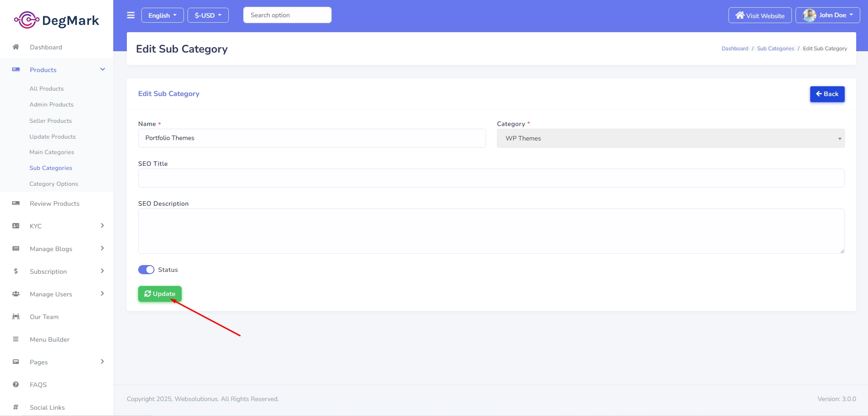868x416 pixels.
Task: Expand the Manage Blogs chevron
Action: click(102, 248)
